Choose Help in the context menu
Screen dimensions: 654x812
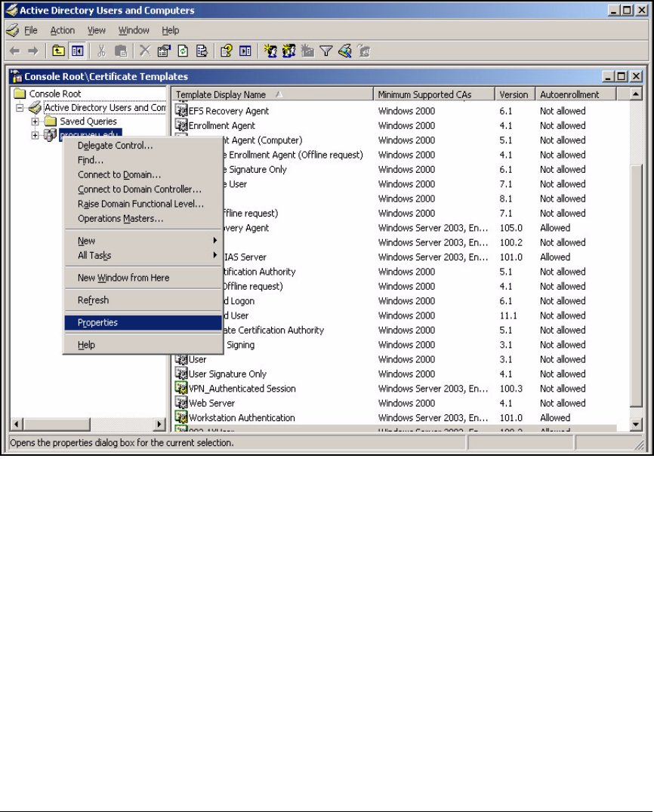(x=143, y=345)
